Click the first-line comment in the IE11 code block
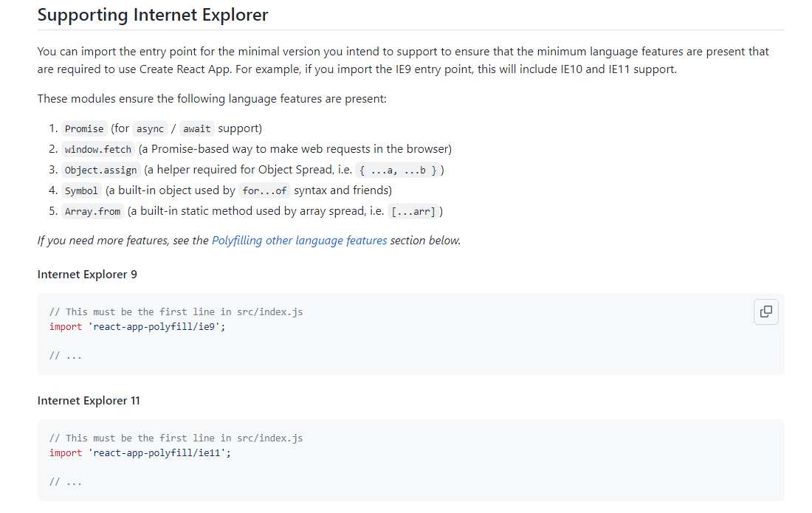Screen dimensions: 812x513 [x=176, y=438]
